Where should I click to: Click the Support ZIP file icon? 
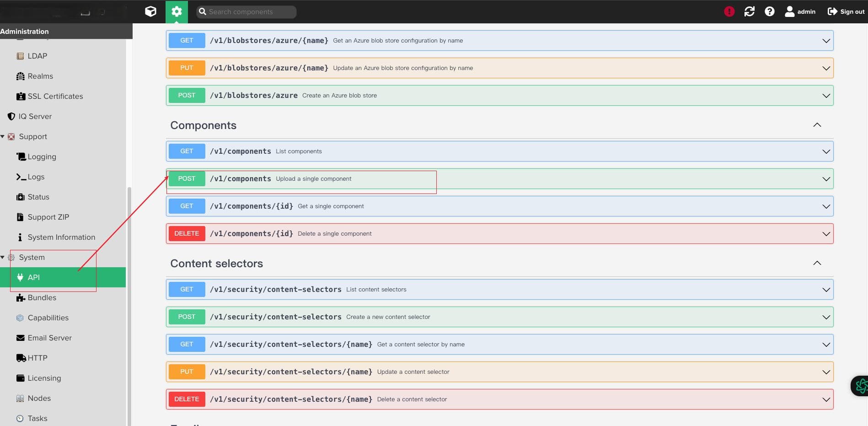20,217
